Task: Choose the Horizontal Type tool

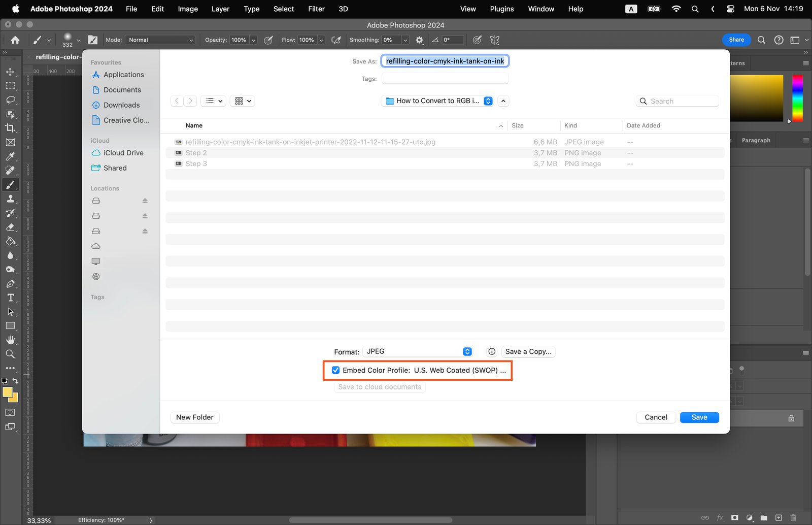Action: [10, 298]
